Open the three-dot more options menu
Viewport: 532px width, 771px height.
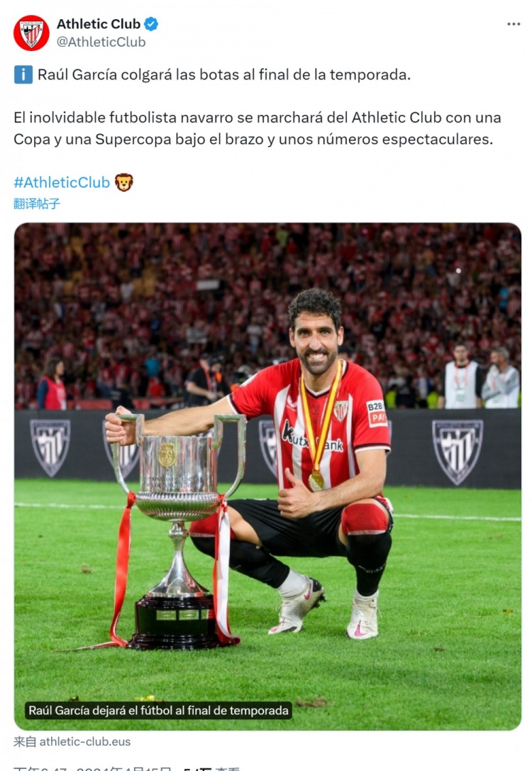[x=514, y=24]
